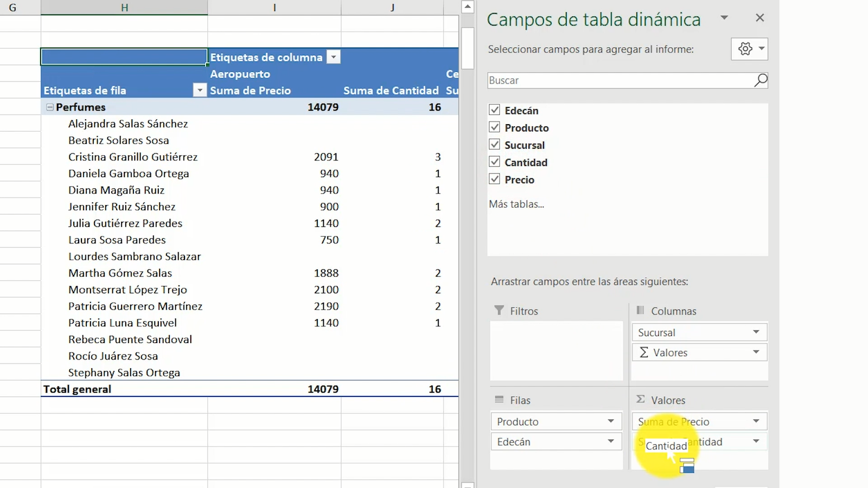
Task: Select Julia Gutiérrez Paredes row
Action: tap(124, 223)
